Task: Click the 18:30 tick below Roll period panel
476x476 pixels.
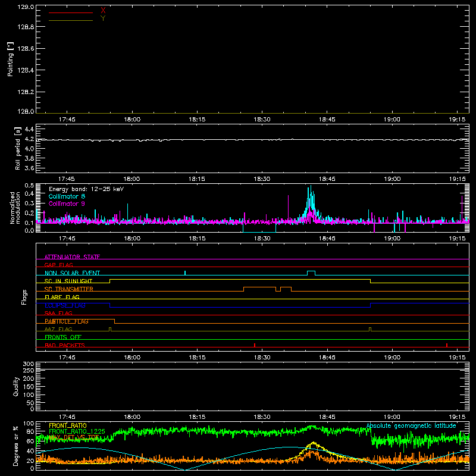Action: coord(262,179)
